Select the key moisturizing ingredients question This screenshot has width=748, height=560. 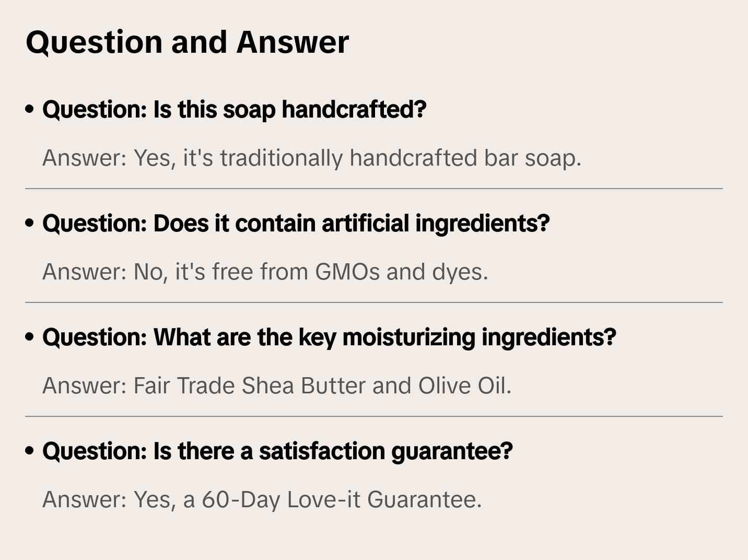click(x=329, y=337)
